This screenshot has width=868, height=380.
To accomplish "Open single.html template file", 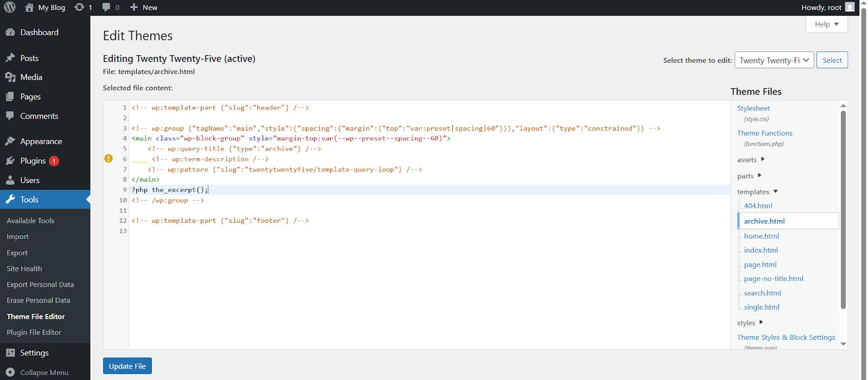I will (762, 307).
